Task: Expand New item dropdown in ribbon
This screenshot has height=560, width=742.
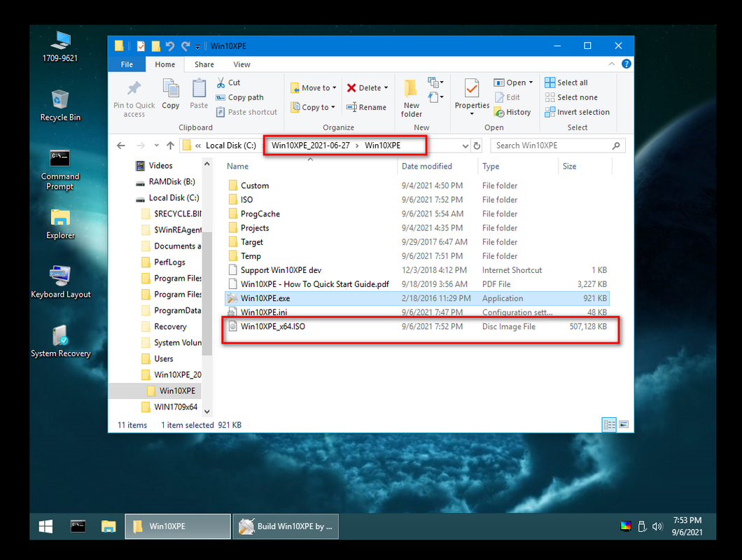Action: pos(436,83)
